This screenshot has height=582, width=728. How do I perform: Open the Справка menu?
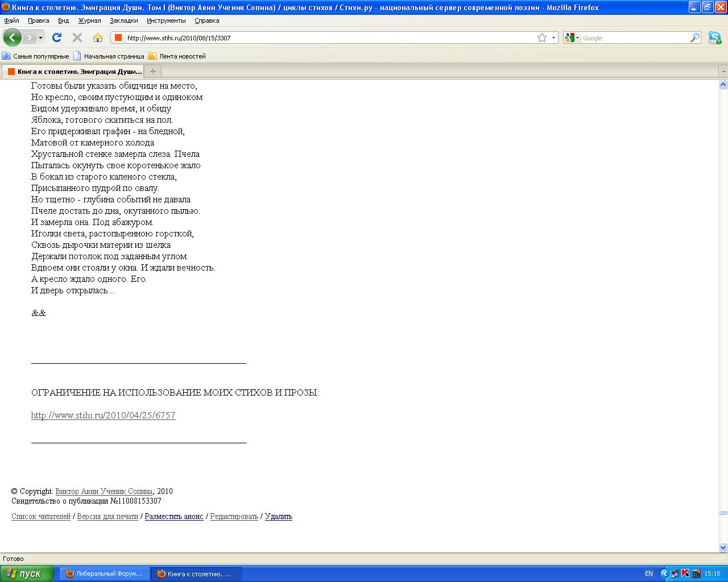(206, 20)
